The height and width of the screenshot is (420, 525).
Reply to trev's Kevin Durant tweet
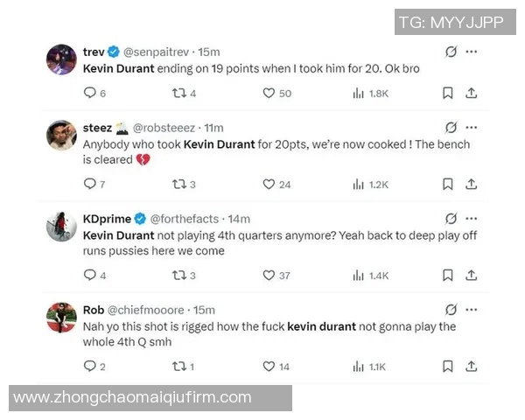click(x=89, y=93)
